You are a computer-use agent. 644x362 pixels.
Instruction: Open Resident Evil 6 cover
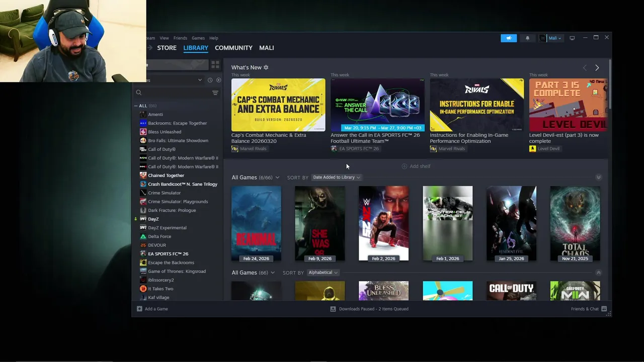(x=511, y=224)
